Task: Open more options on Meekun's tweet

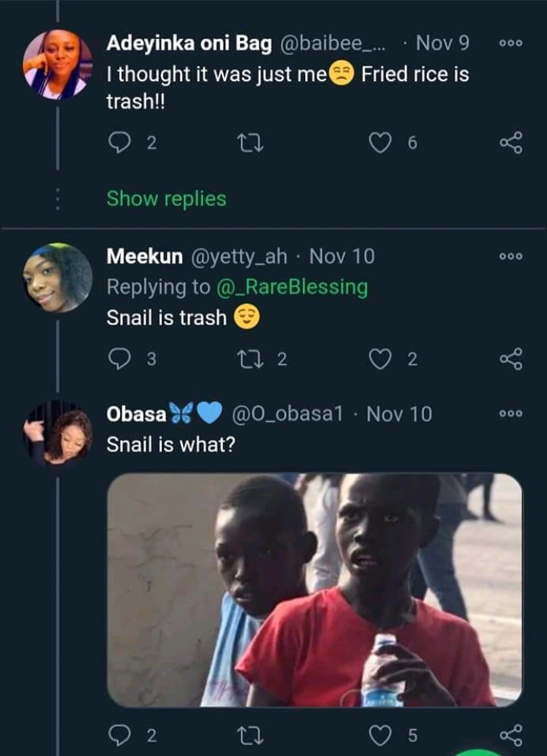Action: tap(511, 257)
